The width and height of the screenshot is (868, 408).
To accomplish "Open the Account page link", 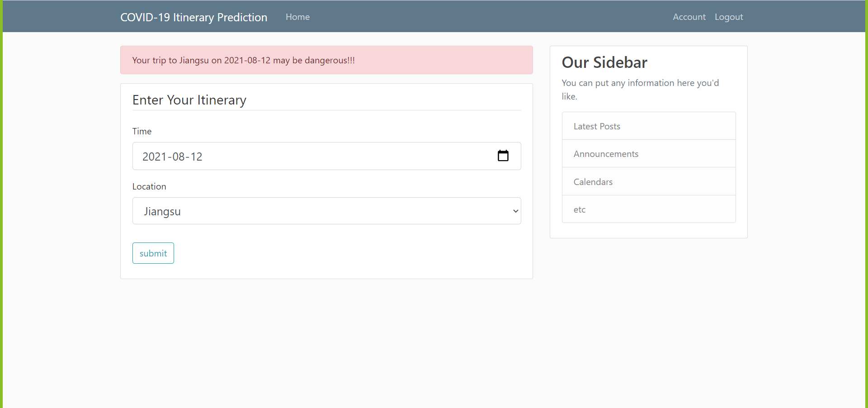I will pos(689,17).
